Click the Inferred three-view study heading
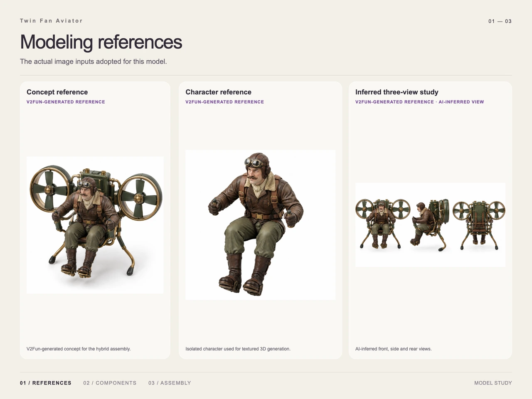Screen dimensions: 532x399 coord(397,92)
